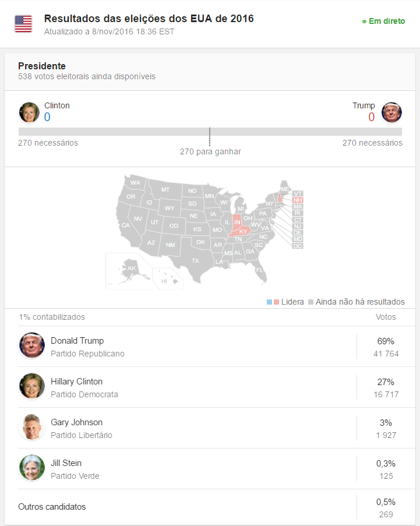Screen dimensions: 420x526
Task: Click the 270 electoral votes progress bar
Action: pos(210,132)
